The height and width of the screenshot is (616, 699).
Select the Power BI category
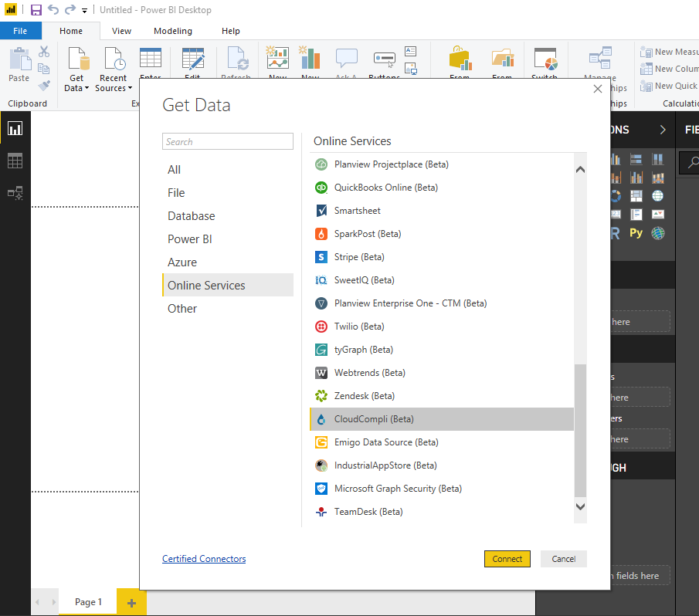[228, 239]
